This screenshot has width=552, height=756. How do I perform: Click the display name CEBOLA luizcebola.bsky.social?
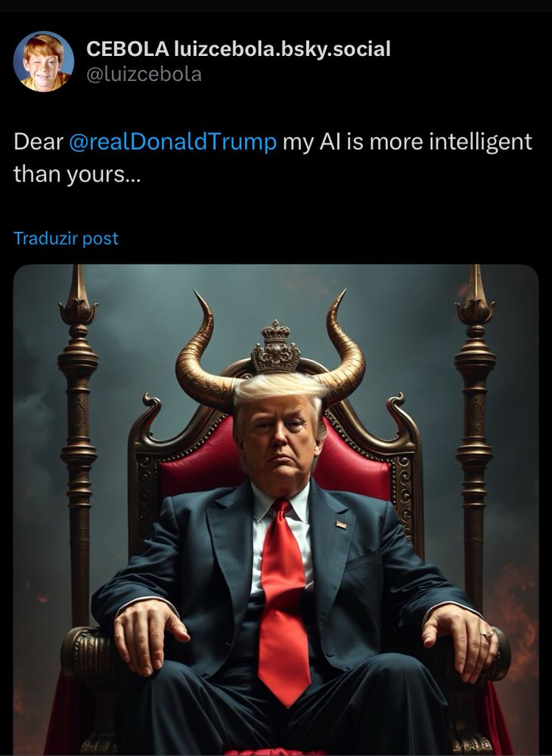point(238,49)
